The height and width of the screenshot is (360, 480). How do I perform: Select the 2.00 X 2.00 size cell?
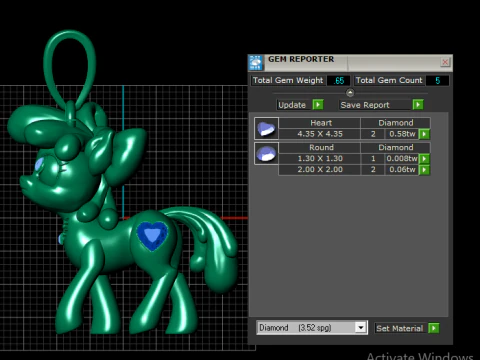click(320, 170)
